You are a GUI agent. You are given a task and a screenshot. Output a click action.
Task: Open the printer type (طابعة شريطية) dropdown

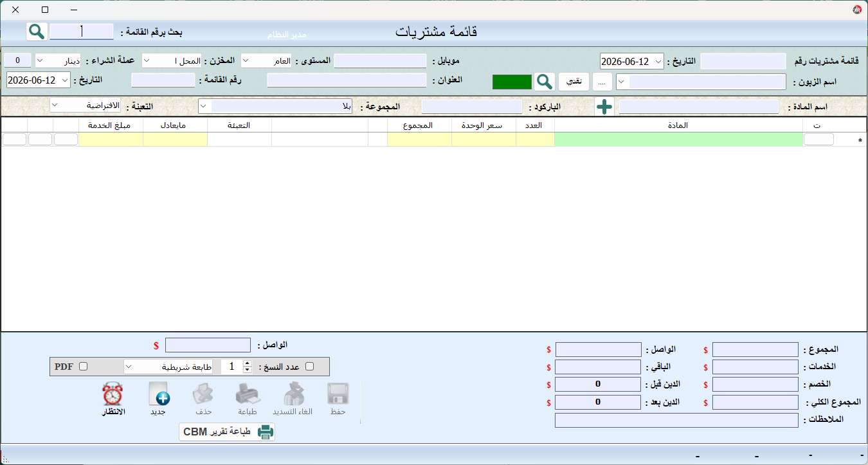[129, 367]
